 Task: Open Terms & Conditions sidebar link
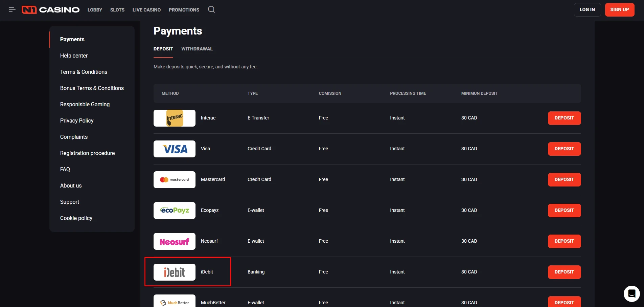pyautogui.click(x=84, y=72)
